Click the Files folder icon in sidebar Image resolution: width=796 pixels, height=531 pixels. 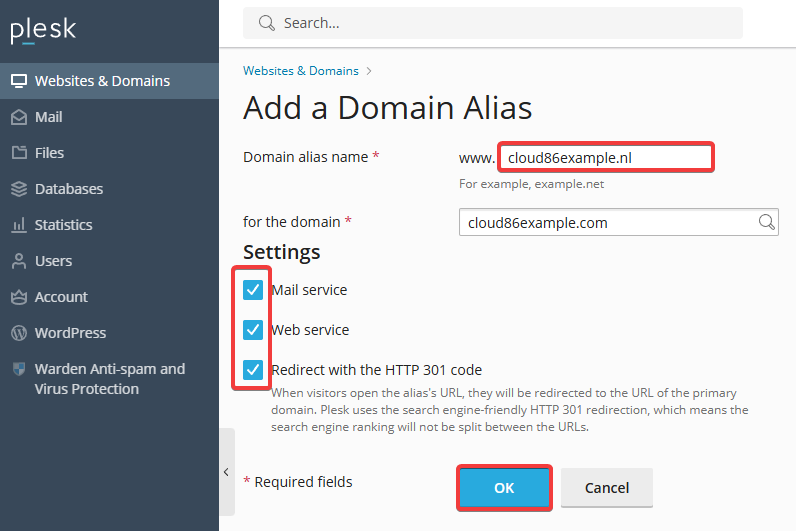click(x=19, y=153)
